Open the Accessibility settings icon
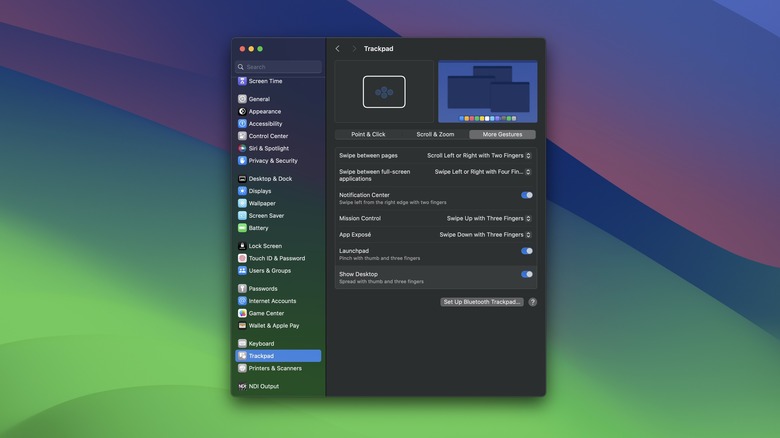 coord(242,124)
